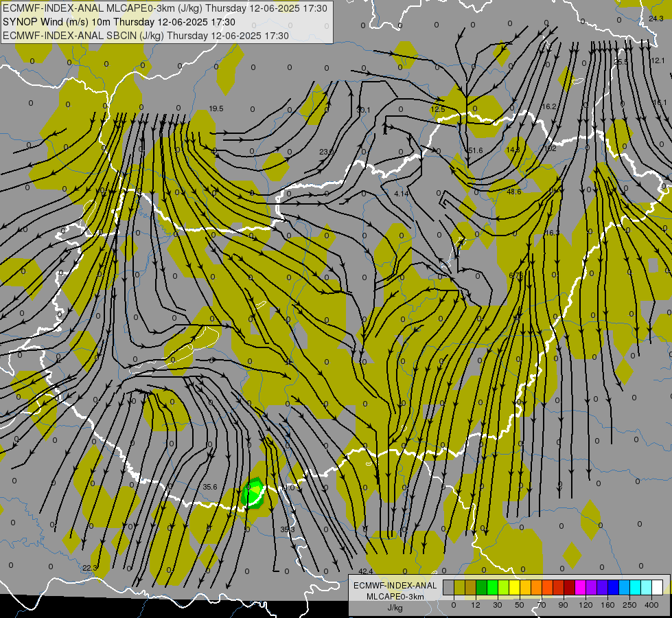Click the legend tick label 160
672x618 pixels.
[607, 605]
